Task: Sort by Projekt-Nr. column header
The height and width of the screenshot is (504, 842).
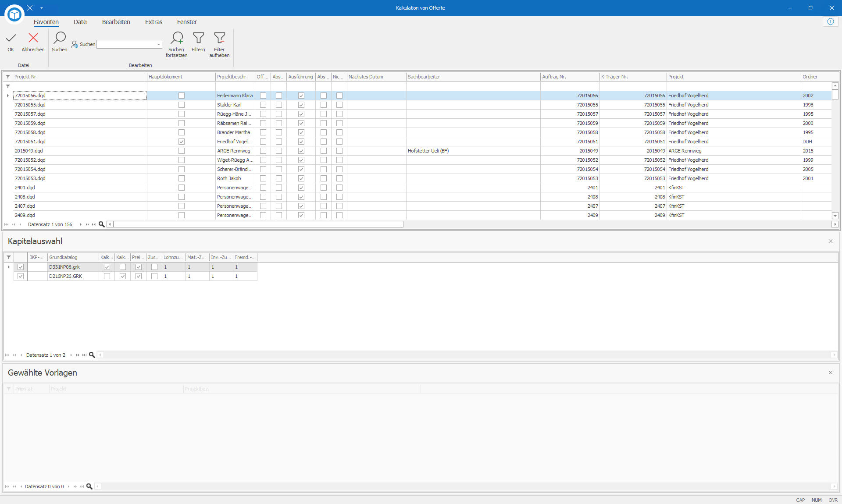Action: tap(80, 77)
